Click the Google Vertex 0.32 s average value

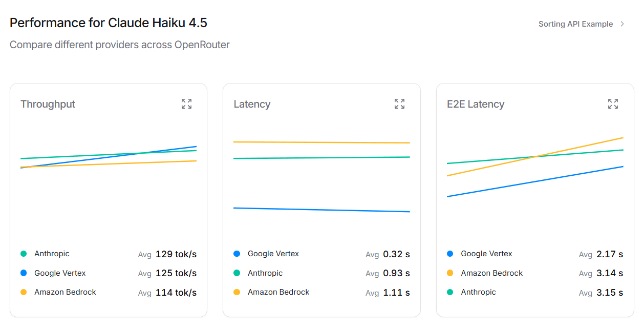coord(396,254)
